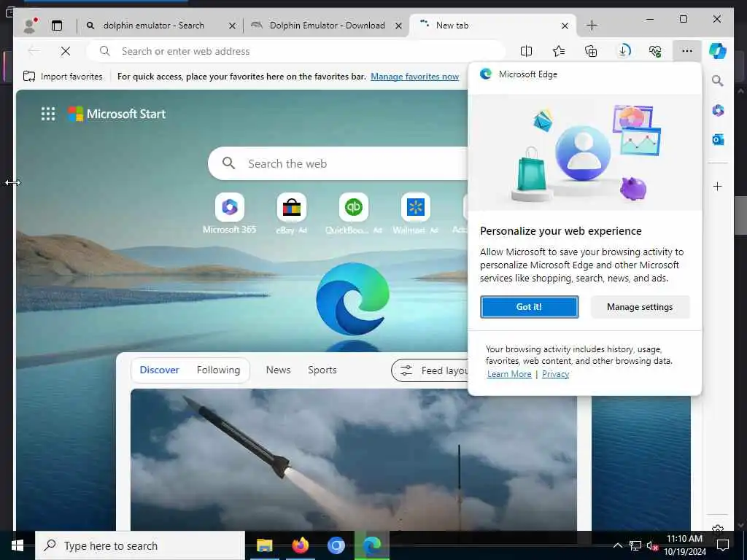Screen dimensions: 747x560
Task: Select the Discover feed tab
Action: click(x=159, y=370)
